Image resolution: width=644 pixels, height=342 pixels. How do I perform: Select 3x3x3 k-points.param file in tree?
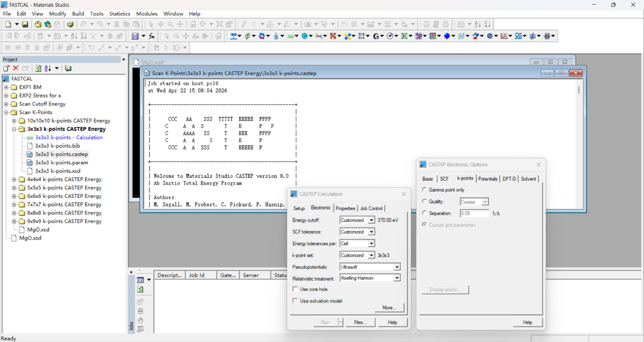pos(62,163)
